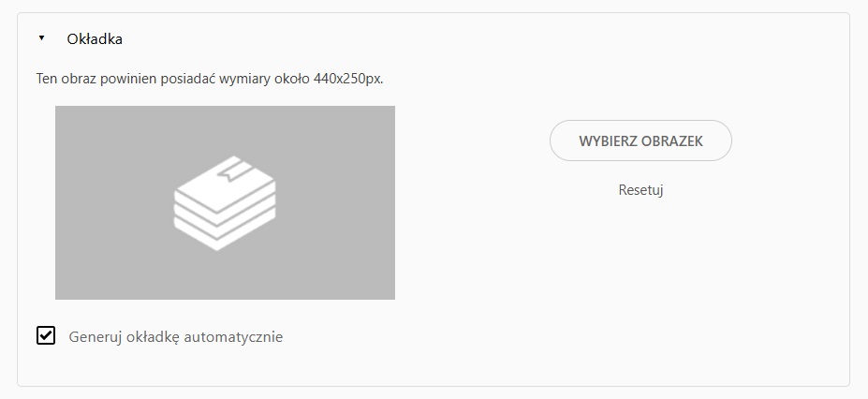Click the bottom book in the stack icon
868x399 pixels.
tap(225, 234)
